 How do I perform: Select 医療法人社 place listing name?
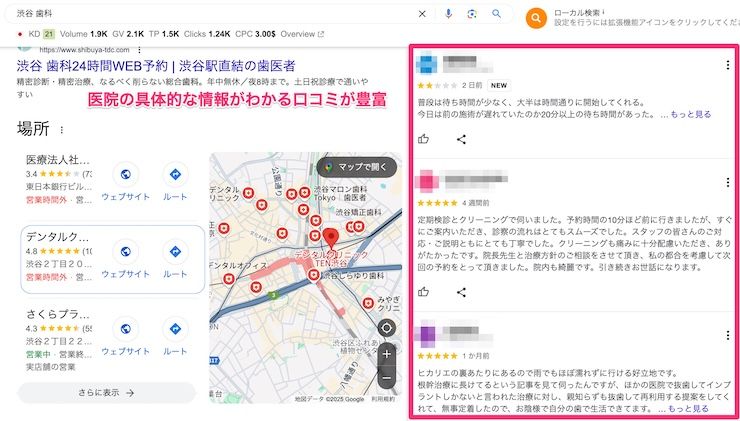coord(58,160)
